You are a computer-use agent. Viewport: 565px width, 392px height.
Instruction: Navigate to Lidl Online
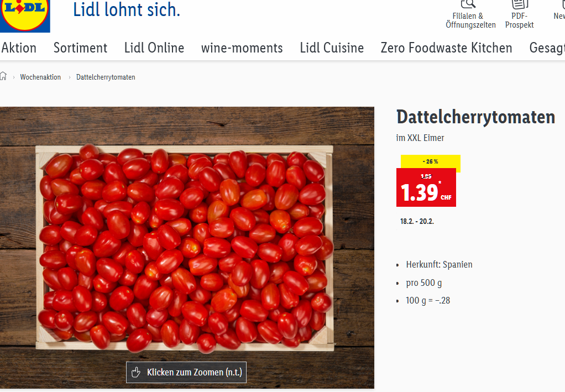point(154,48)
